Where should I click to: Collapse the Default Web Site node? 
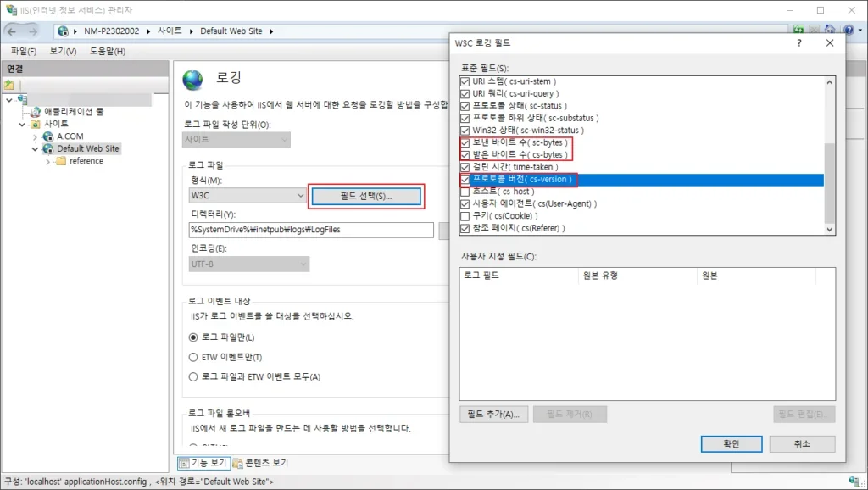(35, 149)
